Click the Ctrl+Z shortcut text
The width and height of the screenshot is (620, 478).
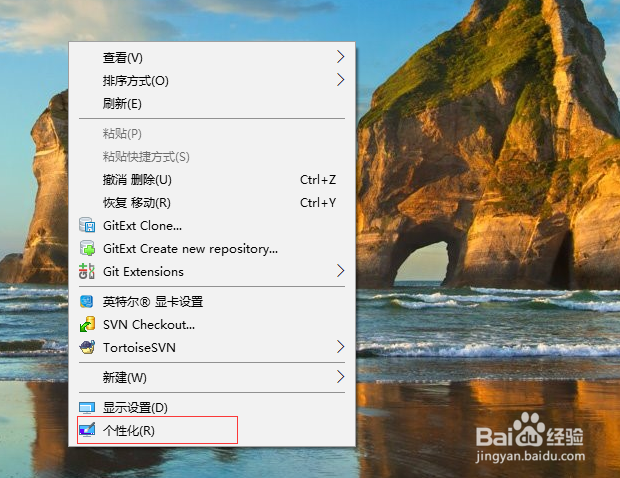pyautogui.click(x=318, y=179)
